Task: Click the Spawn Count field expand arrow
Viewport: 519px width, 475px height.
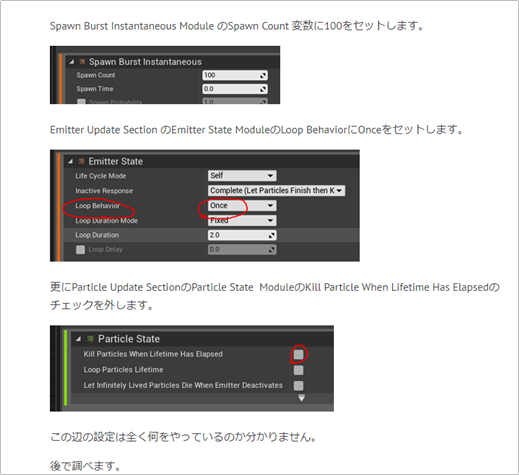Action: click(x=263, y=76)
